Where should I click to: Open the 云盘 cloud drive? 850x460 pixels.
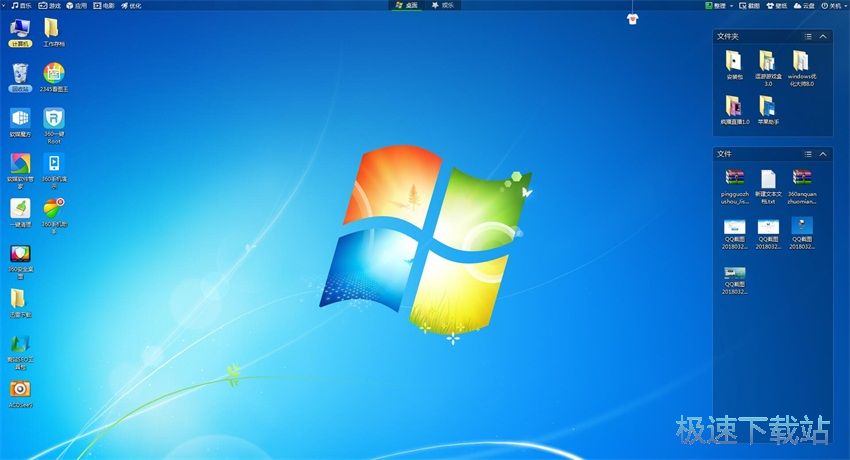804,5
